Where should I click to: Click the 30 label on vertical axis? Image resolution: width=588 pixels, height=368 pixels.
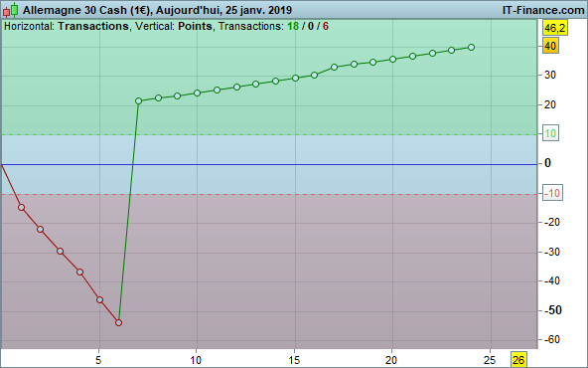pyautogui.click(x=550, y=75)
